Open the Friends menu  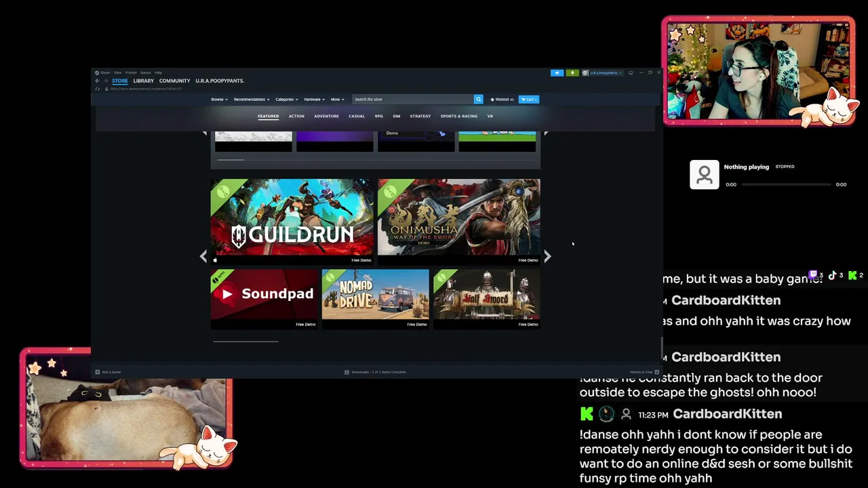[x=131, y=73]
